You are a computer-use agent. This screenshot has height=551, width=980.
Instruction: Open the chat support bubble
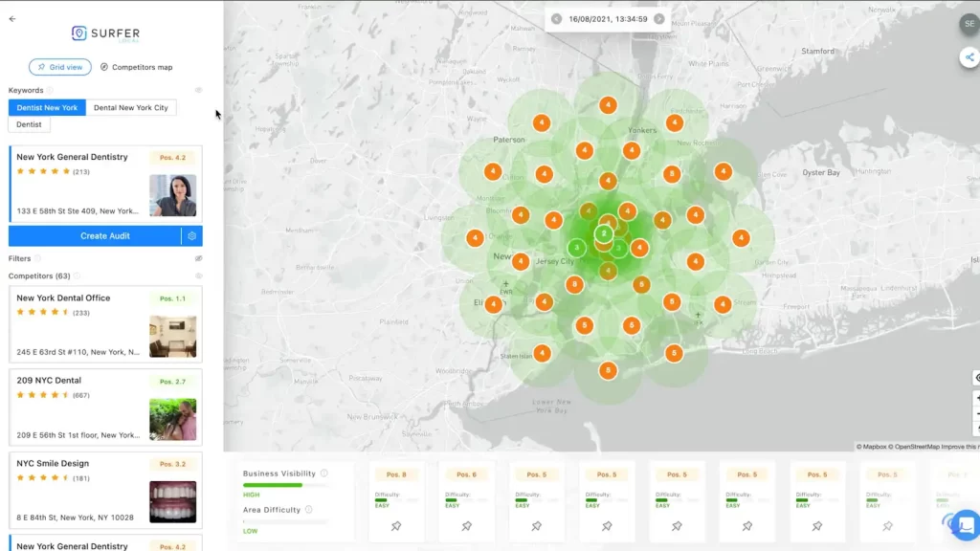pos(966,524)
